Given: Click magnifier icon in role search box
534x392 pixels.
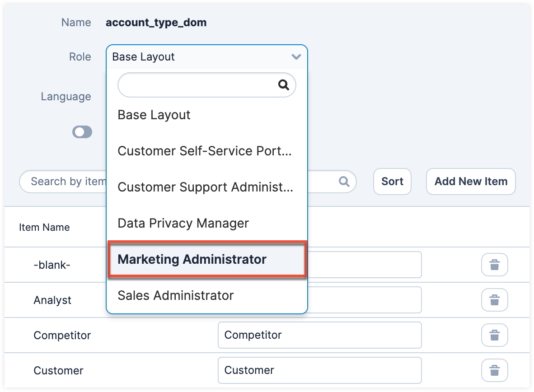Looking at the screenshot, I should [x=283, y=85].
